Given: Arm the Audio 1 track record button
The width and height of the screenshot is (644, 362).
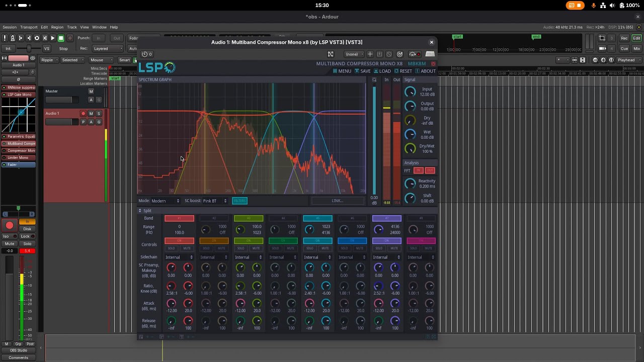Looking at the screenshot, I should pos(84,114).
